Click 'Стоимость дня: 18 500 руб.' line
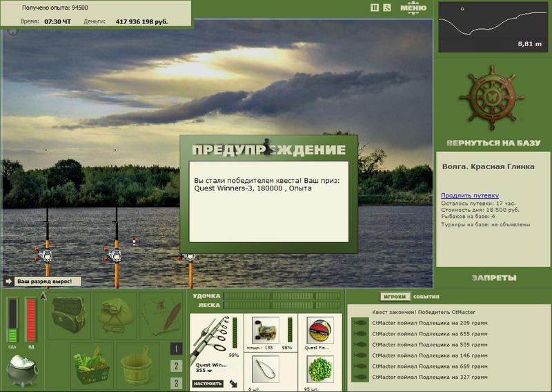The width and height of the screenshot is (552, 392). tap(480, 210)
